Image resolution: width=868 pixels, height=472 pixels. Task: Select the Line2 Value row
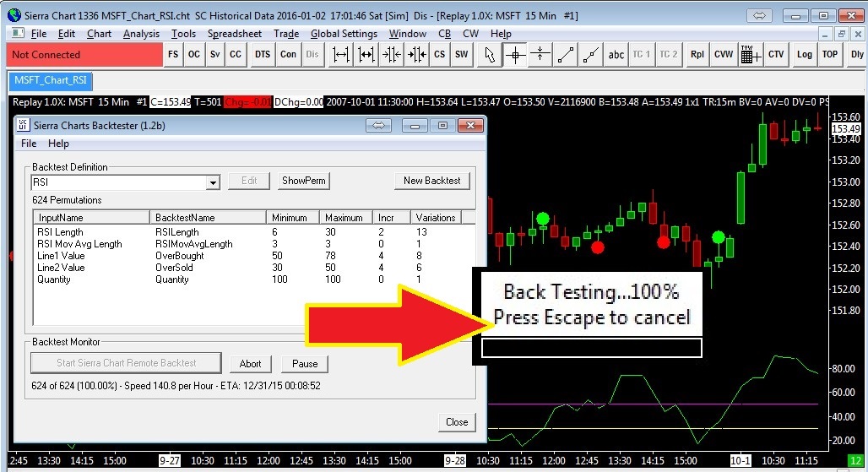[x=254, y=268]
